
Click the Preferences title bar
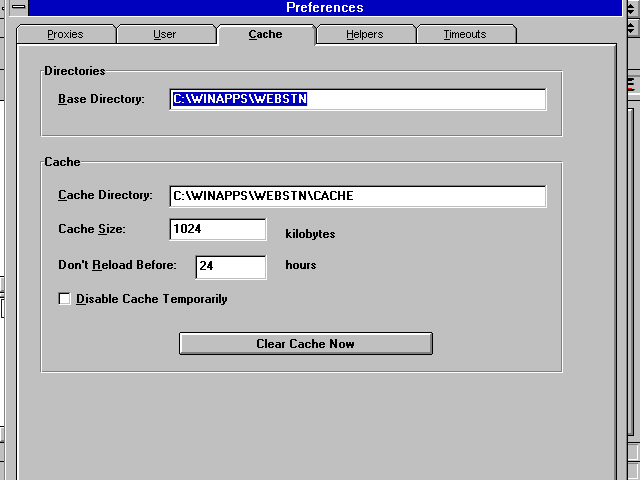tap(325, 7)
